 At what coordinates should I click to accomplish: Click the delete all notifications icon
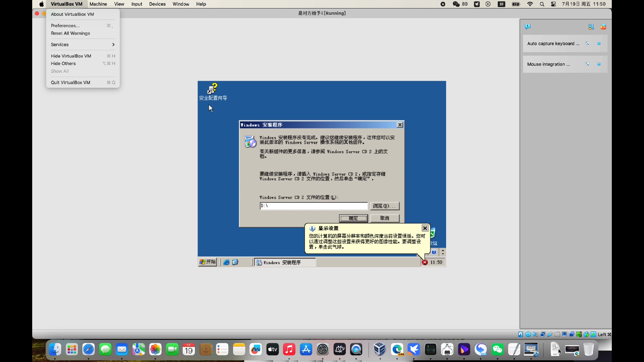603,27
